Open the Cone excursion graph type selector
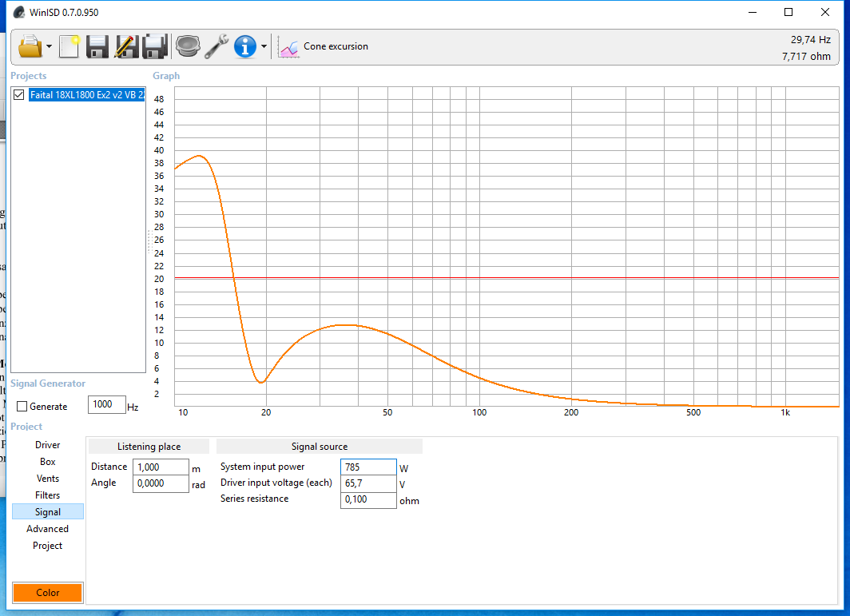The image size is (850, 616). (x=324, y=46)
